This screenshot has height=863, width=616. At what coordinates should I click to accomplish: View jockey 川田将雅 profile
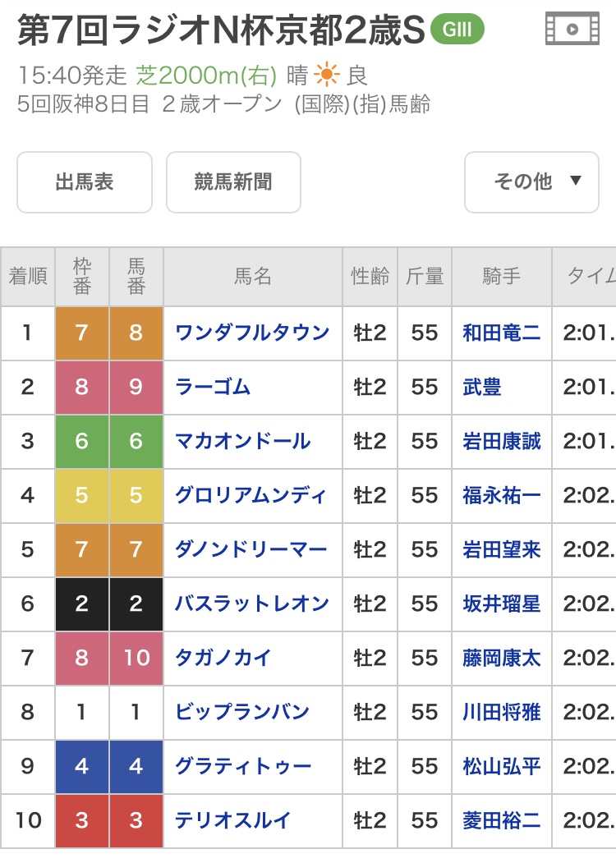tap(502, 712)
